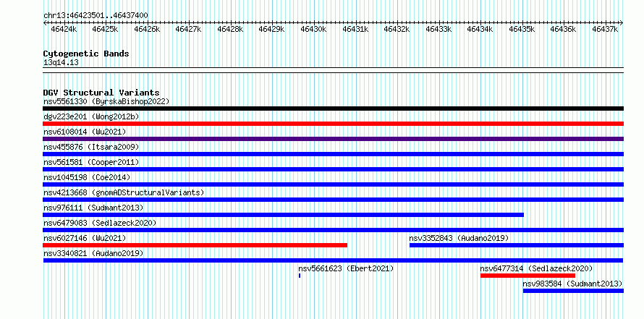The image size is (644, 319).
Task: Open the nsv1045198 (Coe2014) label
Action: tap(87, 177)
